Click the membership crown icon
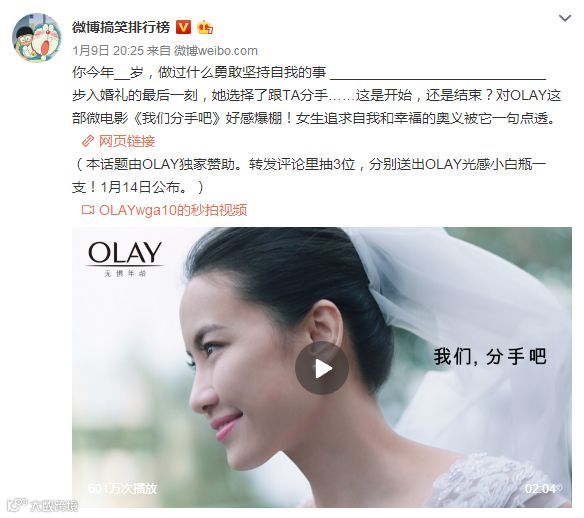The width and height of the screenshot is (584, 518). coord(205,28)
